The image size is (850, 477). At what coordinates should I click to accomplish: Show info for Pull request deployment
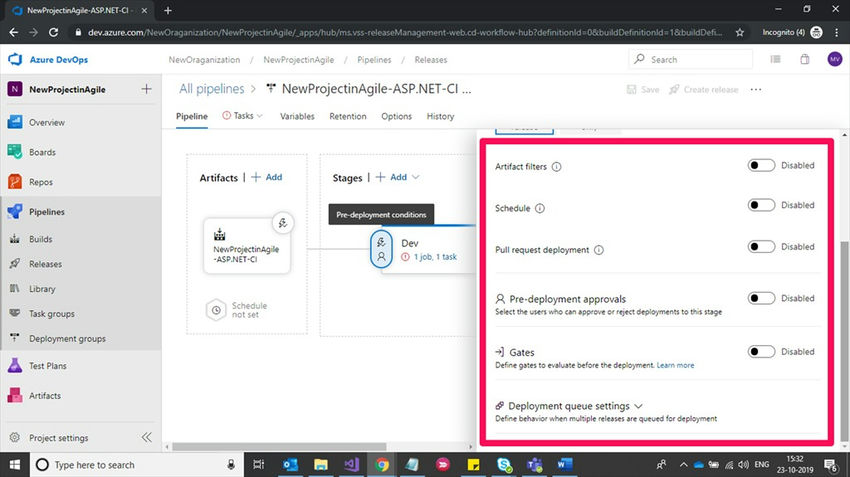point(598,250)
